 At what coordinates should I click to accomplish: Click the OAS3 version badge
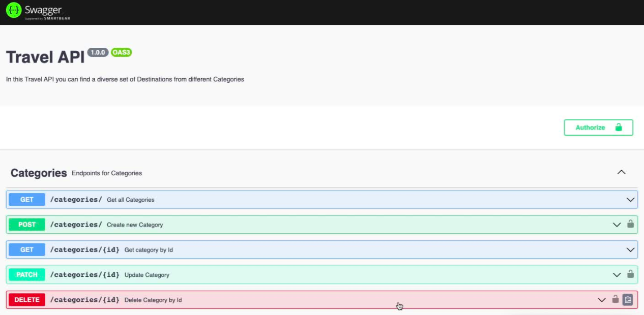[121, 52]
